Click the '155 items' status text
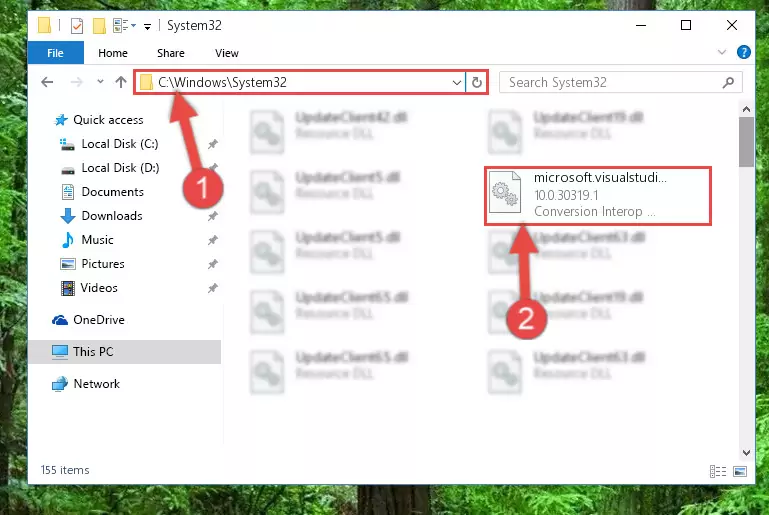Screen dimensions: 769x515 65,470
